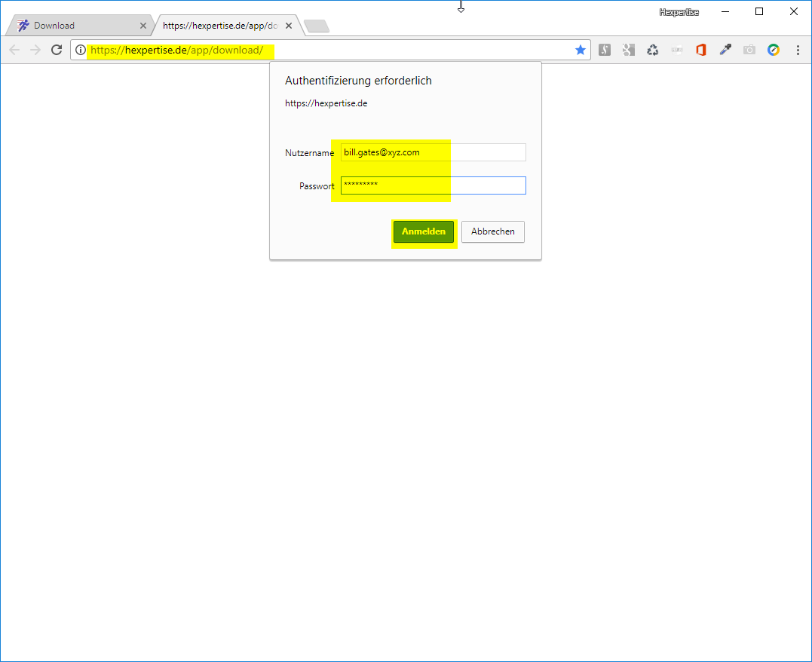Click the address bar URL

[x=176, y=51]
